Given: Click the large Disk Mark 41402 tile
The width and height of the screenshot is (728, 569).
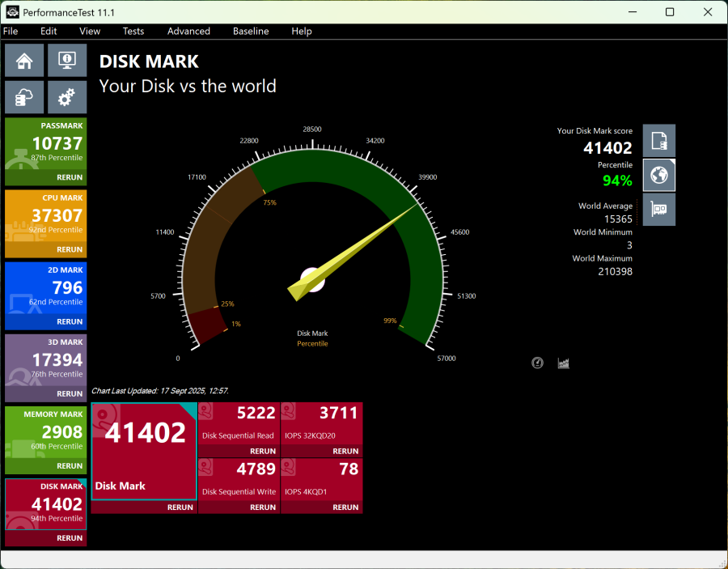Looking at the screenshot, I should pos(144,449).
